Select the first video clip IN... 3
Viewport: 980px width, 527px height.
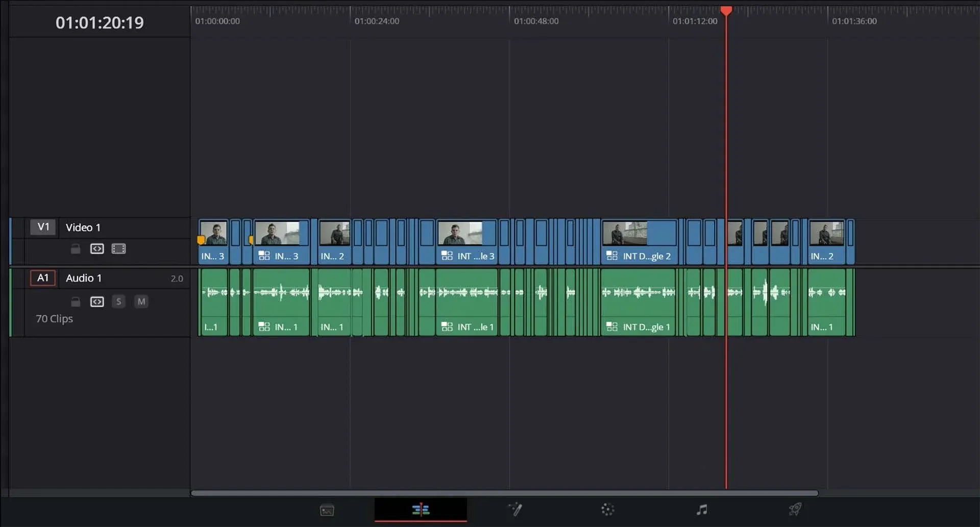coord(213,242)
